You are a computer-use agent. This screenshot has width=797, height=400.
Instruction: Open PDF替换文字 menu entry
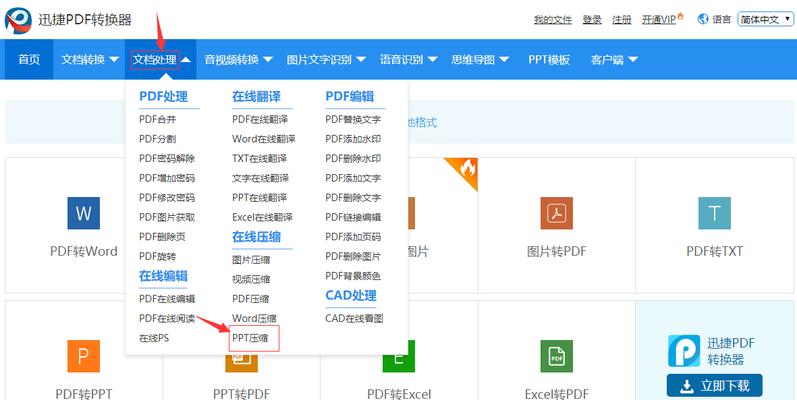pos(353,119)
